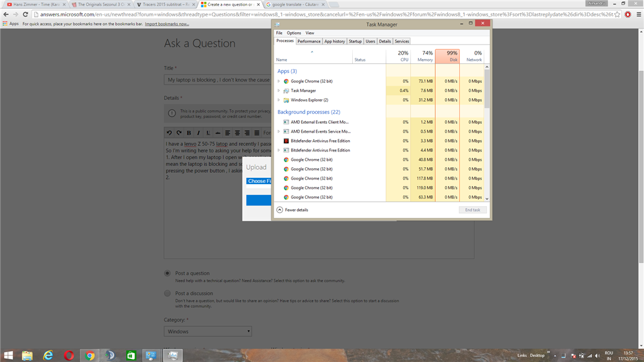The width and height of the screenshot is (644, 362).
Task: Click Redo in the question editor toolbar
Action: pyautogui.click(x=179, y=133)
